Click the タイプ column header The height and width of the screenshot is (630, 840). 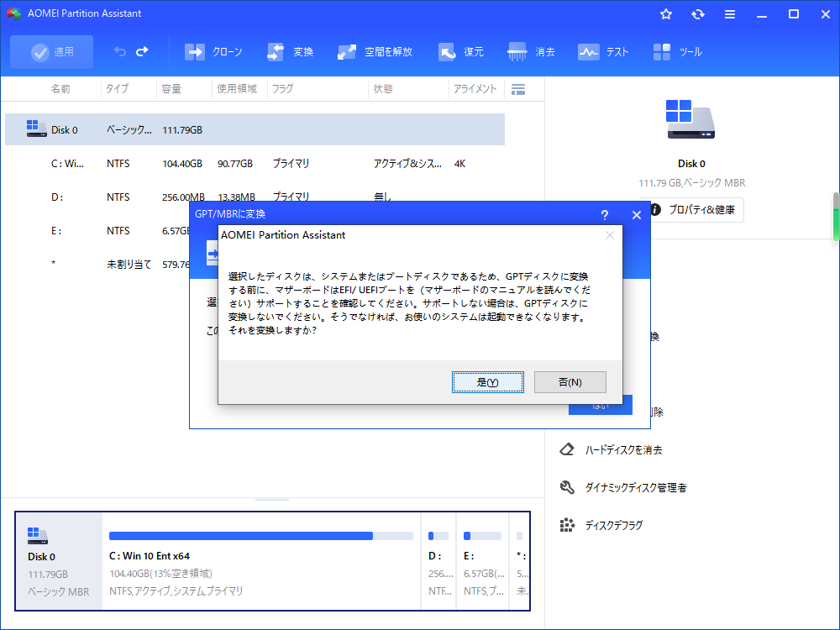click(x=117, y=89)
